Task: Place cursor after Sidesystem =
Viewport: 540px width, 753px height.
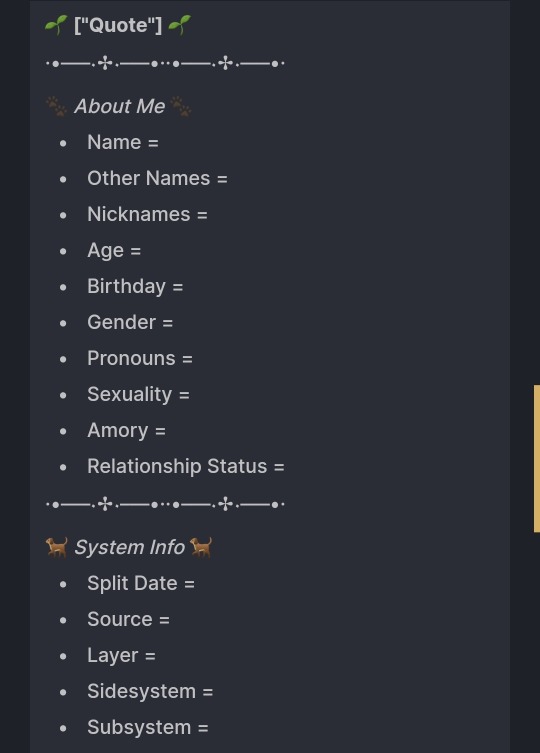Action: (x=215, y=692)
